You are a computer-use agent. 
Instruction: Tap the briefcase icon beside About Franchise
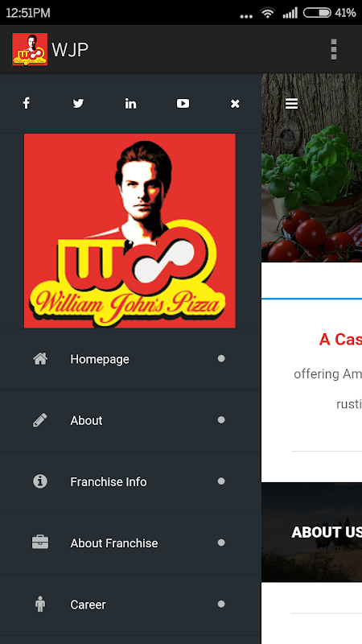point(40,543)
